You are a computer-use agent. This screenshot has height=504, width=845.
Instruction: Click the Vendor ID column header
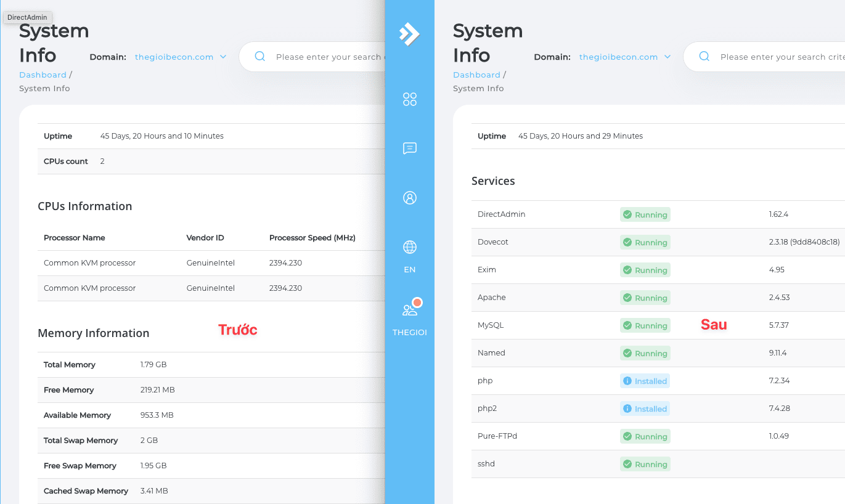point(205,238)
